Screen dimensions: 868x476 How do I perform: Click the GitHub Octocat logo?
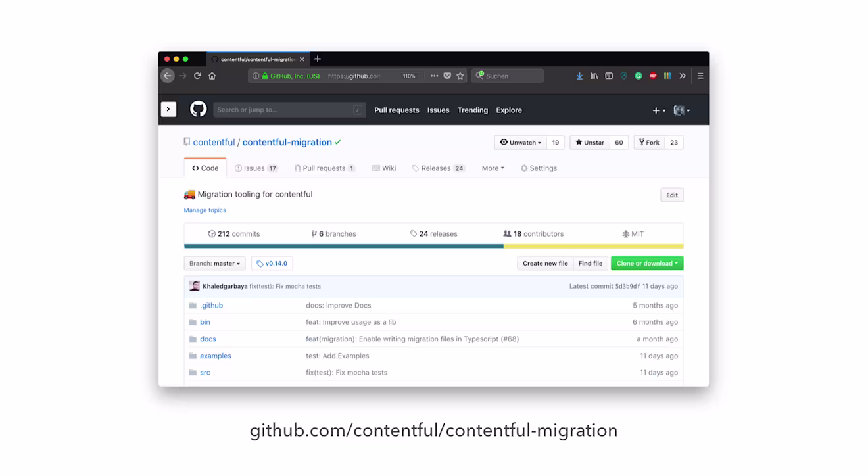coord(198,109)
